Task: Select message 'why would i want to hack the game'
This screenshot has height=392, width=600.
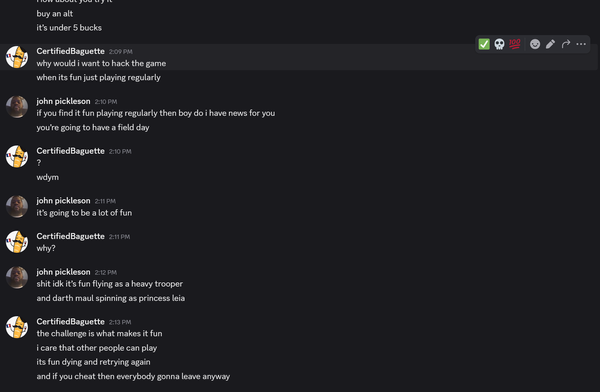Action: pos(101,64)
